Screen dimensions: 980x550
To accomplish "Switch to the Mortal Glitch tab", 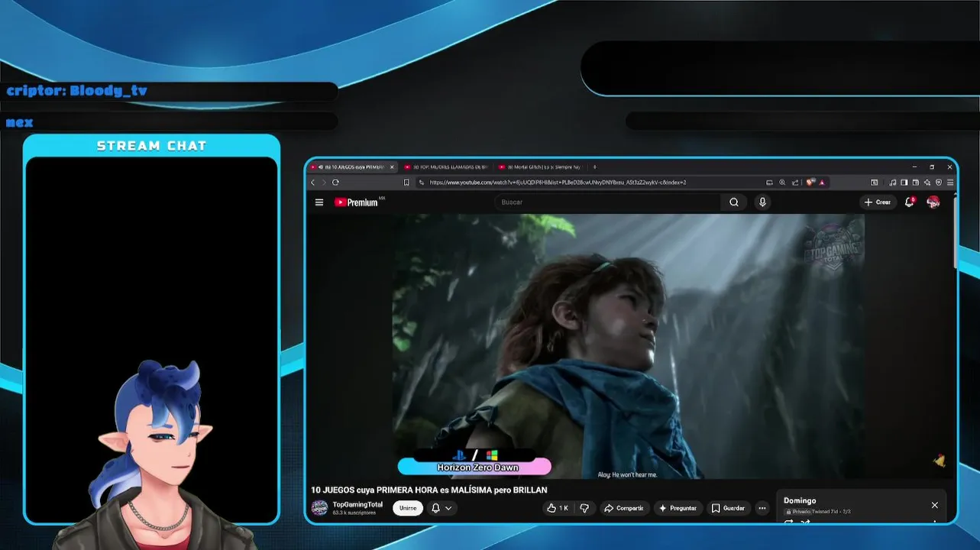I will [x=540, y=167].
